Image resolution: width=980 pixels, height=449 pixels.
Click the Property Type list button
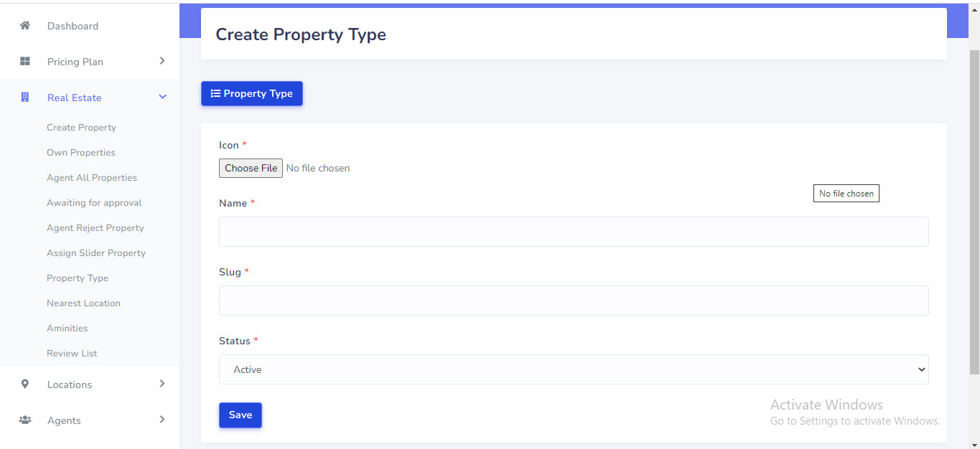pyautogui.click(x=251, y=94)
